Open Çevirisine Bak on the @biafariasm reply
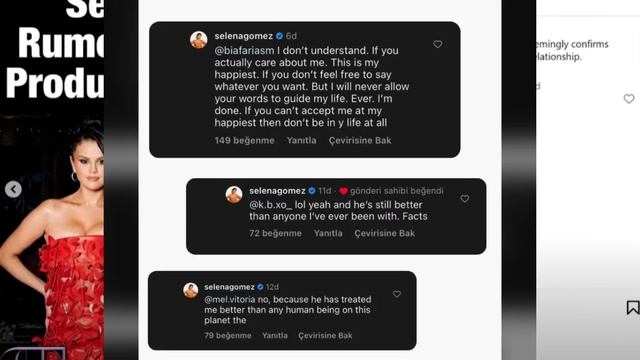 point(360,140)
